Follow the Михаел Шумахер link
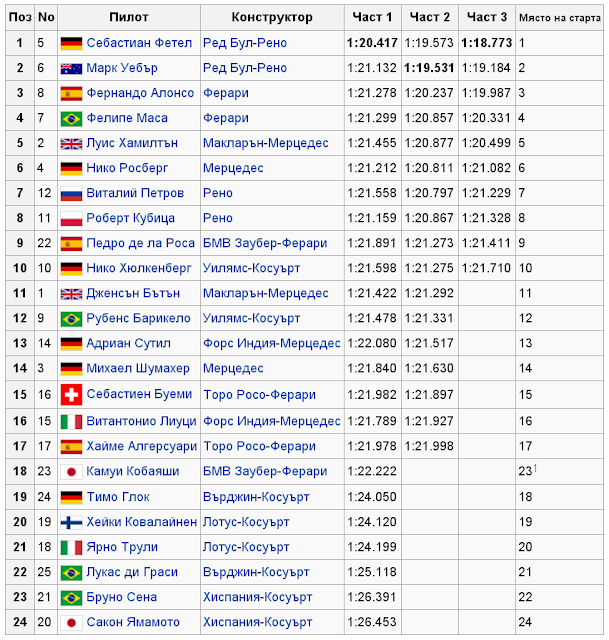 tap(138, 369)
